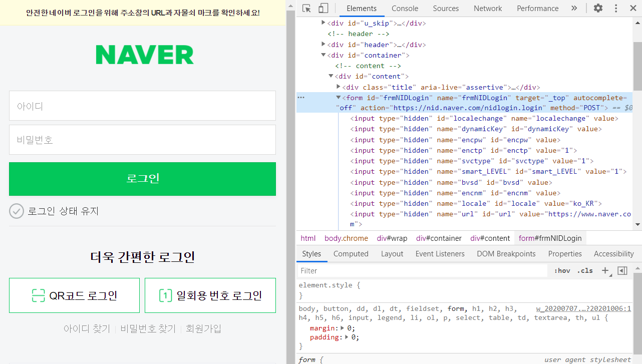This screenshot has height=364, width=642.
Task: Select div#container breadcrumb
Action: 439,238
